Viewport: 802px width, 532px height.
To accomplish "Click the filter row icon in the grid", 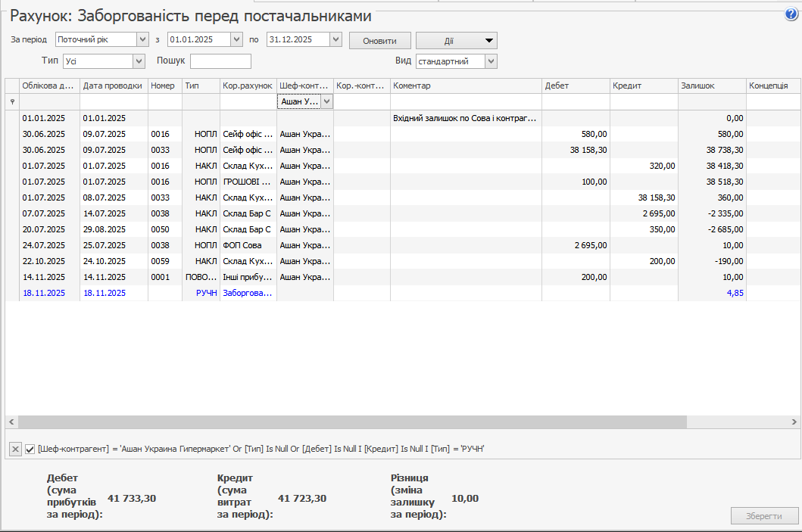I will click(x=11, y=101).
